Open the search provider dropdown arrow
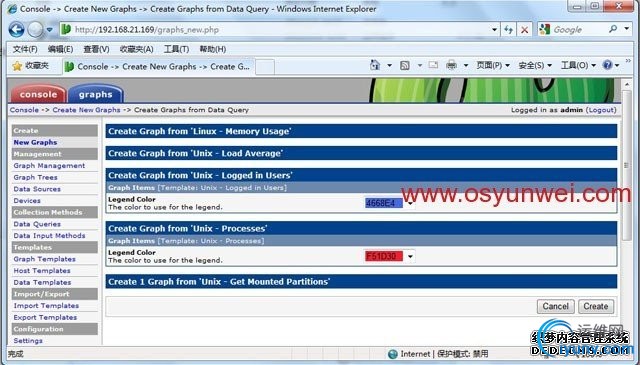640x365 pixels. [x=627, y=29]
